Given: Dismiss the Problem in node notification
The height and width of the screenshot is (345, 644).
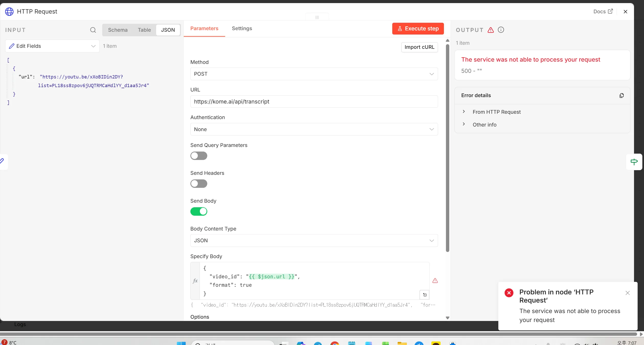Looking at the screenshot, I should (627, 293).
